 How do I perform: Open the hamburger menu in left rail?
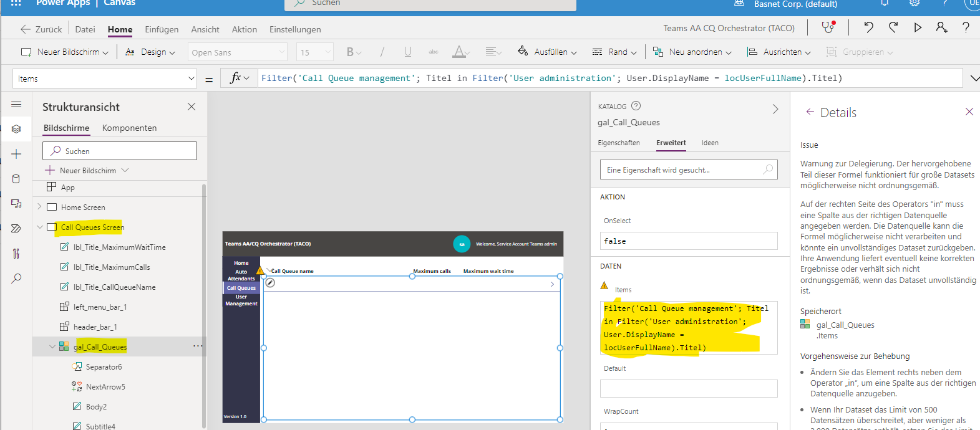tap(16, 105)
